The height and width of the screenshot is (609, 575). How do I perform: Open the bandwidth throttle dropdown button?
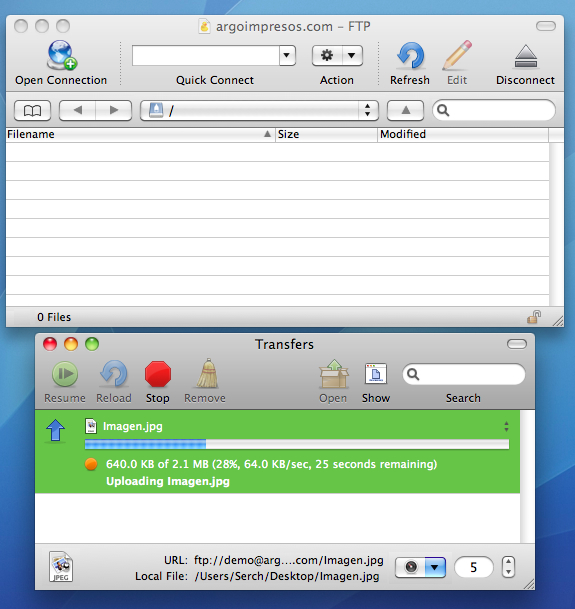(435, 567)
